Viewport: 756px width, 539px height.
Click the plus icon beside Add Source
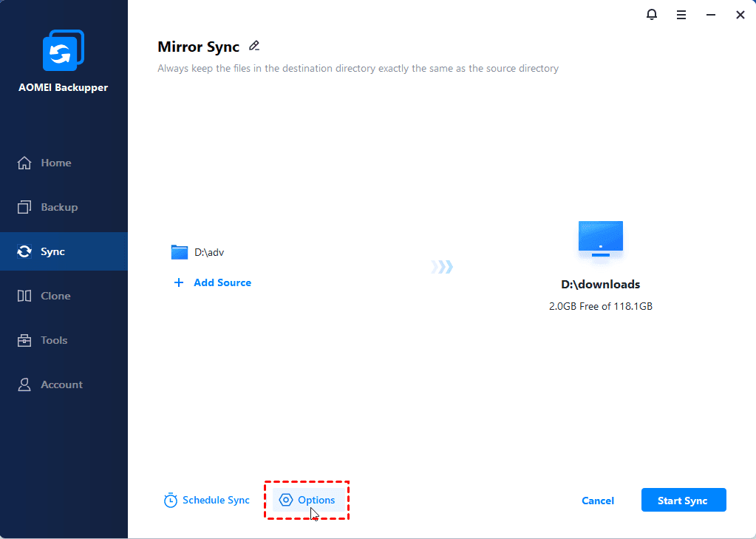pyautogui.click(x=178, y=282)
